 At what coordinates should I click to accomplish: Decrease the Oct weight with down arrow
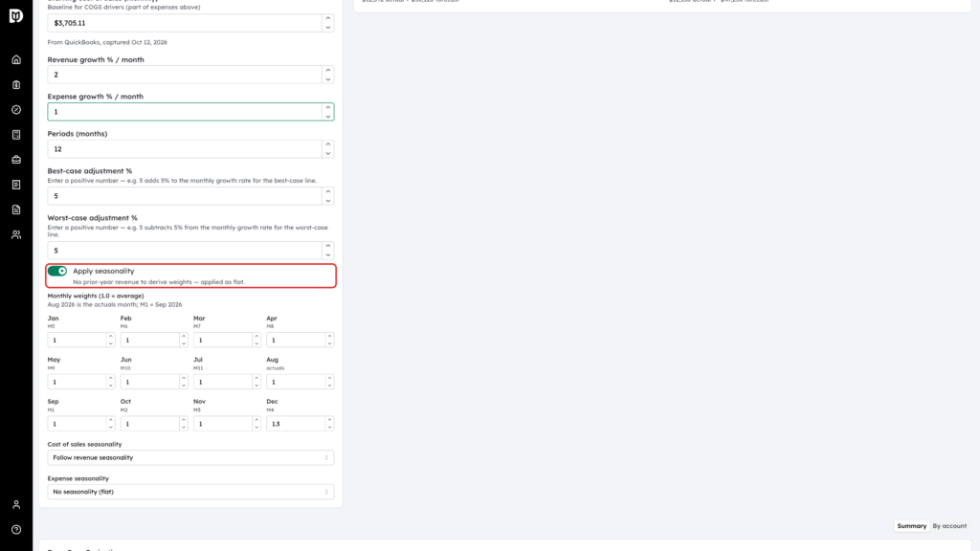pos(184,428)
